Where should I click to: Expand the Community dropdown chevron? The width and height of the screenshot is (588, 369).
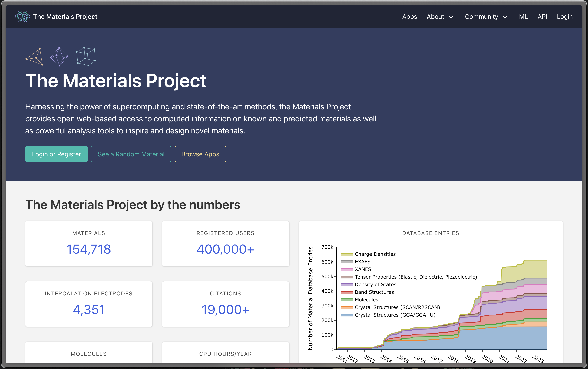point(505,17)
